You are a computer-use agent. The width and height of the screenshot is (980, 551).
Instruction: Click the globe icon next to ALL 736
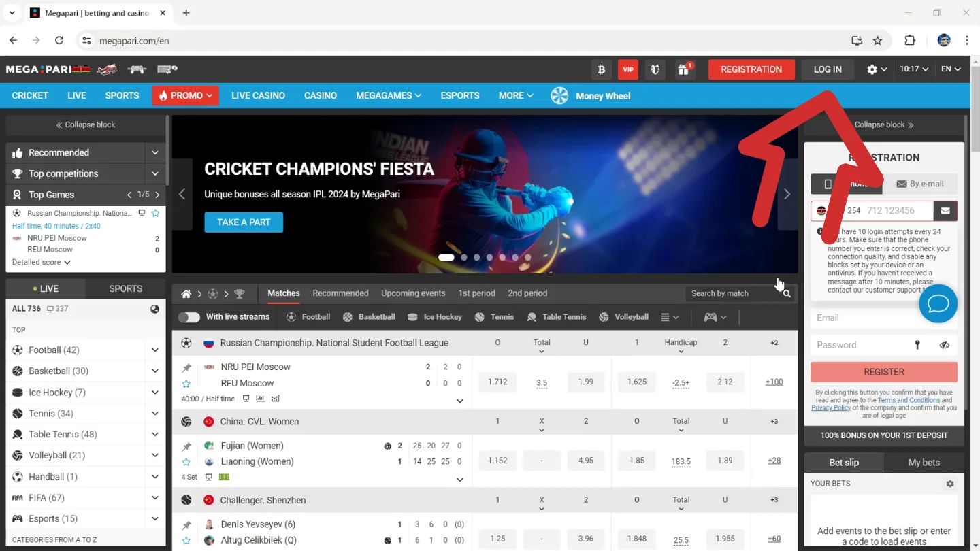coord(154,309)
